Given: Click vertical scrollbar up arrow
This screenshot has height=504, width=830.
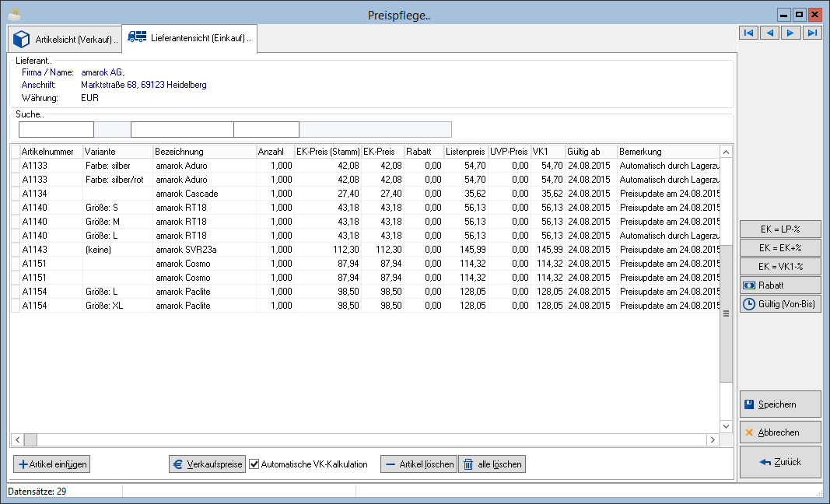Looking at the screenshot, I should tap(727, 152).
